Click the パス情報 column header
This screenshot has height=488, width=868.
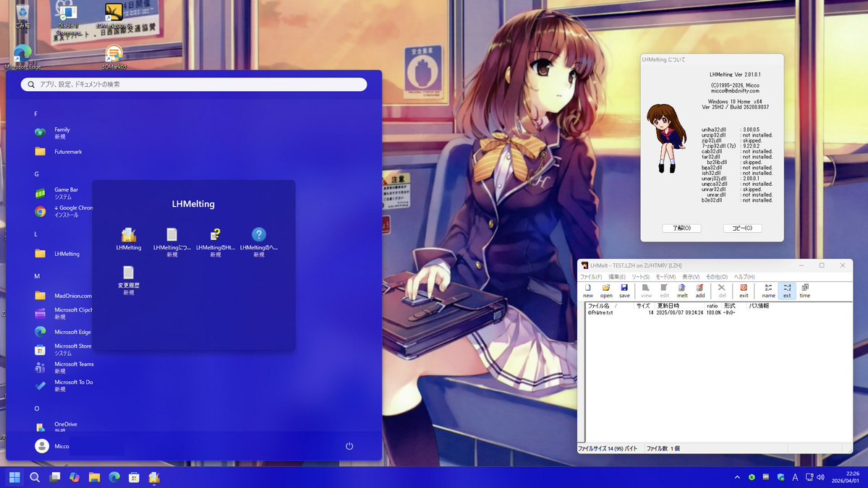(759, 306)
